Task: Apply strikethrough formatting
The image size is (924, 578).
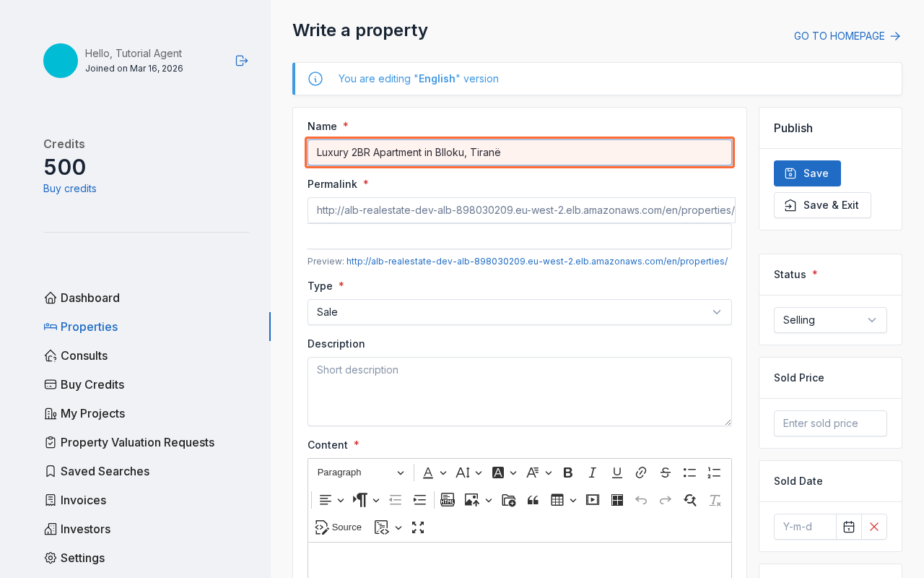Action: tap(665, 472)
